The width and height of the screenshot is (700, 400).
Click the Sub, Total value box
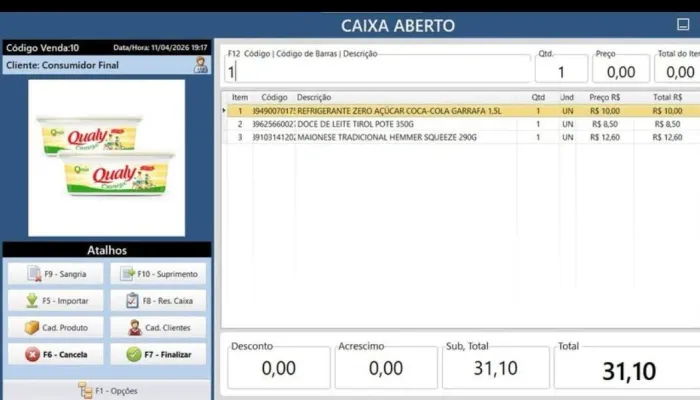coord(496,368)
